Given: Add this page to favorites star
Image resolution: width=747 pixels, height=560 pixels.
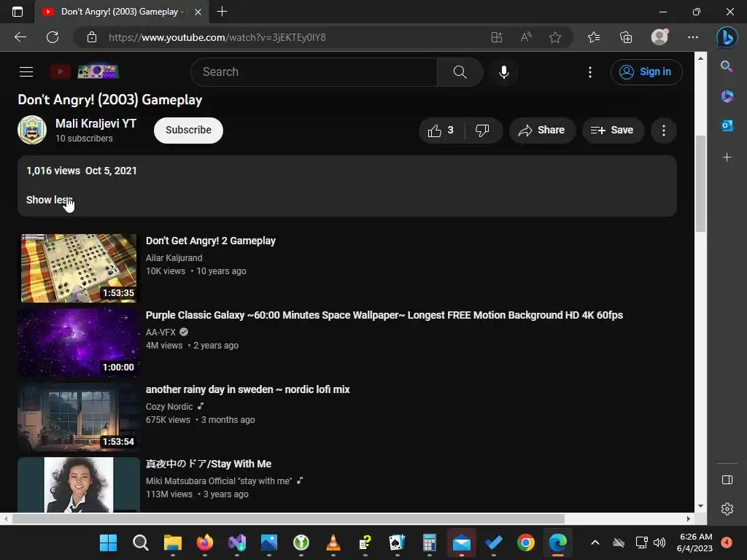Looking at the screenshot, I should coord(555,37).
